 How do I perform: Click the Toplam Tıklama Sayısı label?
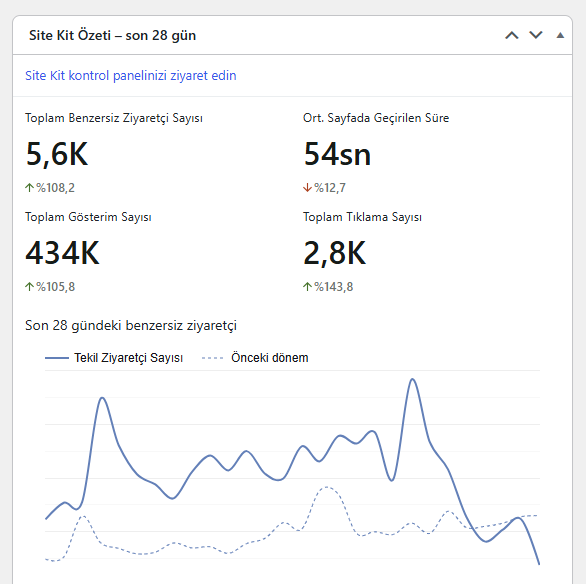point(362,217)
